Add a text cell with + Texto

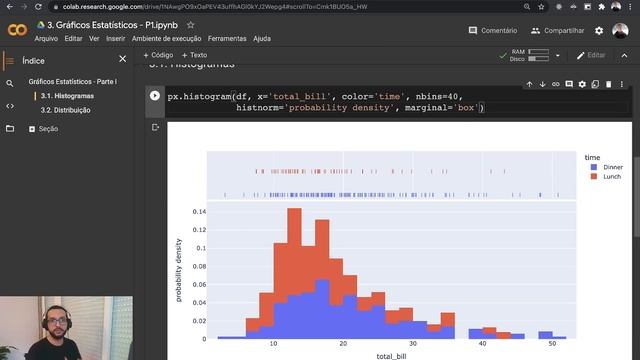[194, 55]
